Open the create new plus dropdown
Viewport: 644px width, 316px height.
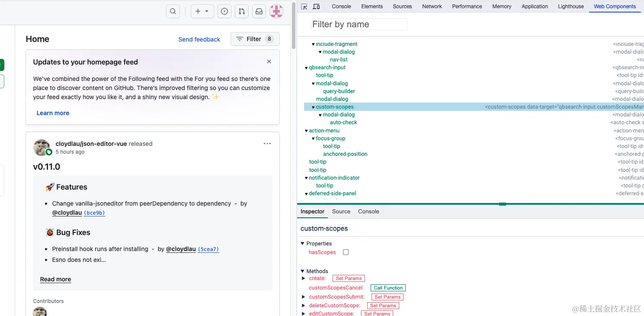click(202, 11)
